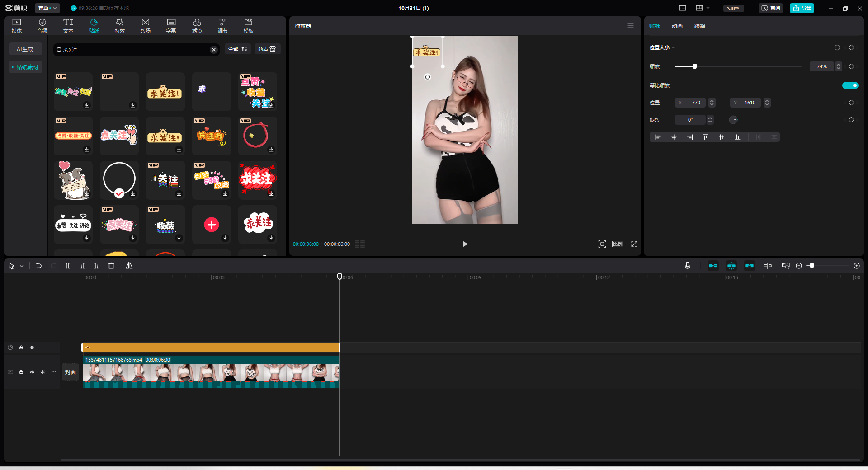The width and height of the screenshot is (868, 470).
Task: Click the VIP badge in title bar
Action: coord(733,8)
